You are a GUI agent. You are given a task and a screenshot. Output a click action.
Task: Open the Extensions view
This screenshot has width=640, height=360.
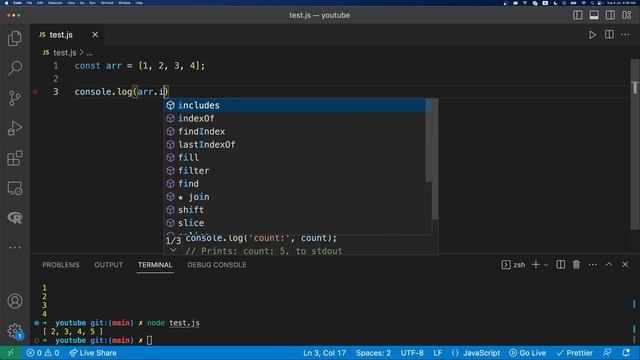pos(15,158)
